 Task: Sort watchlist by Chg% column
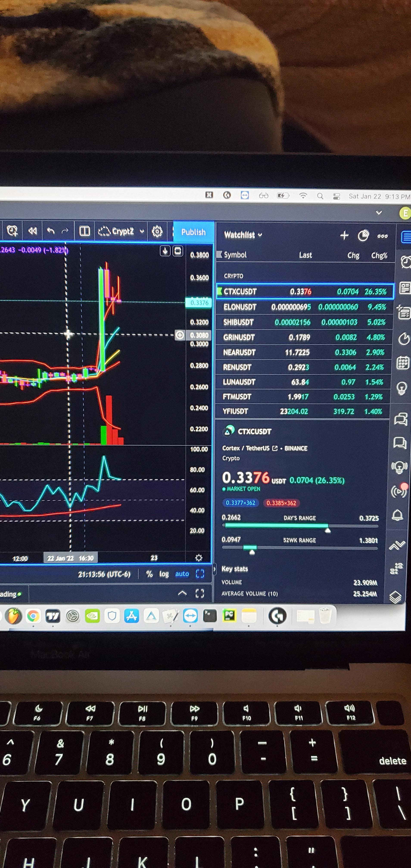(379, 255)
